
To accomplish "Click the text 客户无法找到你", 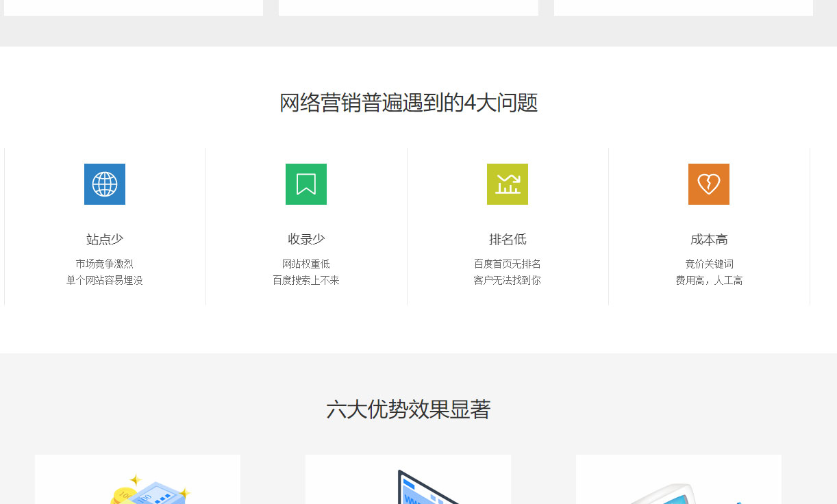I will click(508, 280).
